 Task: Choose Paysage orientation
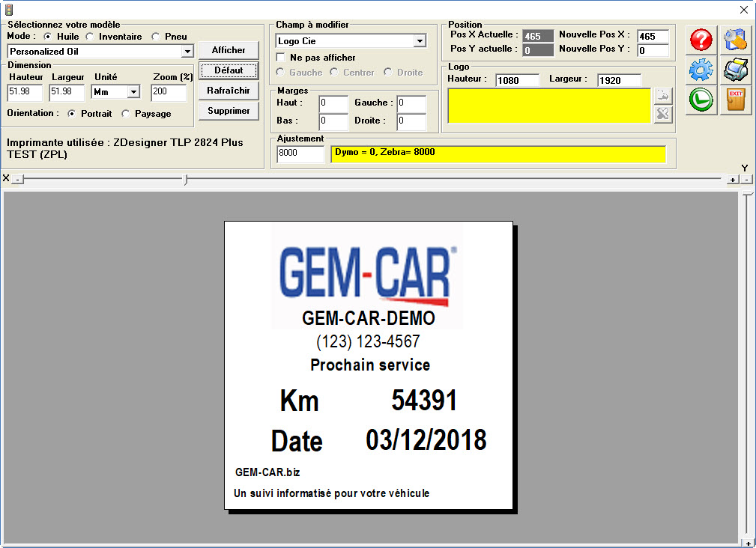coord(125,114)
